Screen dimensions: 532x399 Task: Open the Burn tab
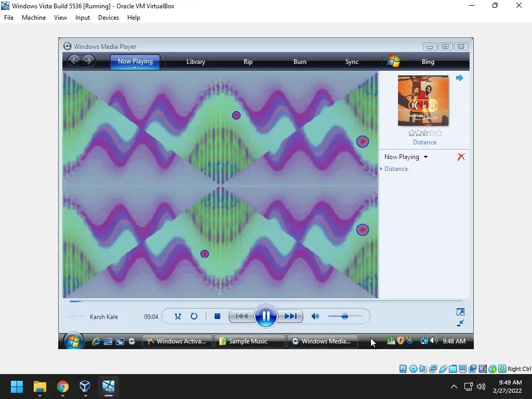point(300,62)
